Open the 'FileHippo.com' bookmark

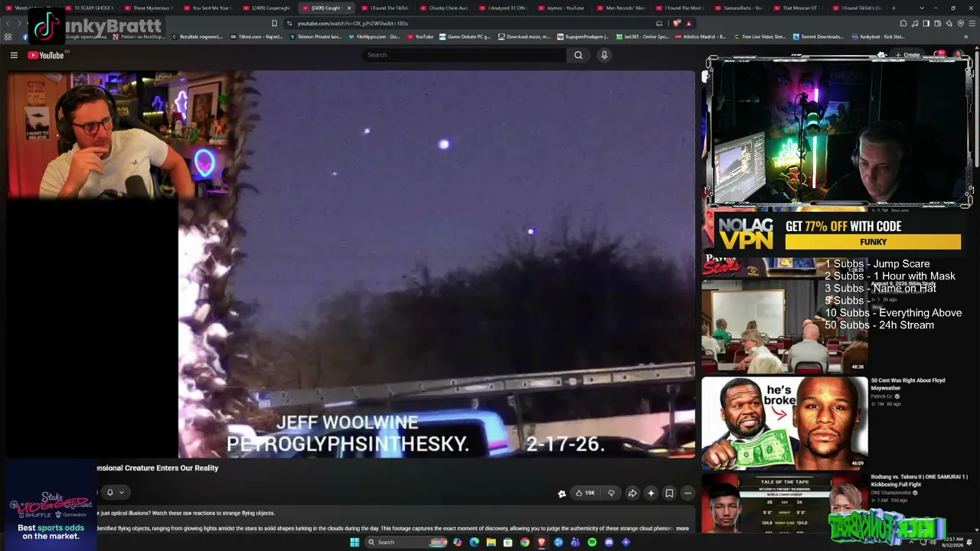pyautogui.click(x=374, y=37)
